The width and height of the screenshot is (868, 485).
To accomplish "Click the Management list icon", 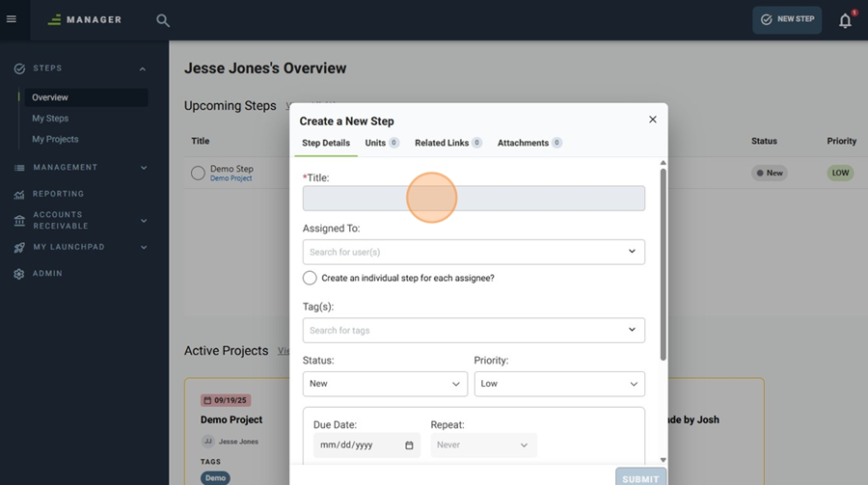I will pyautogui.click(x=19, y=168).
